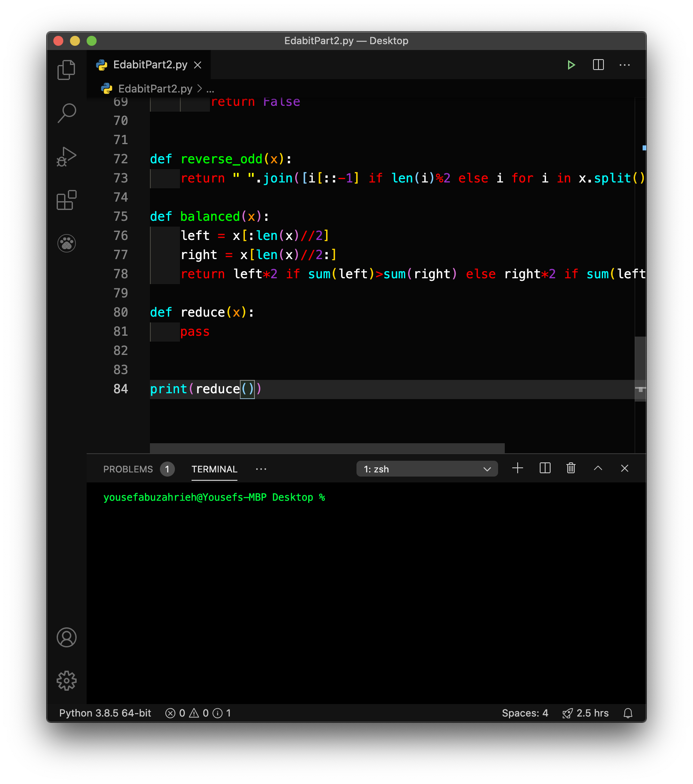Expand the breadcrumb ellipsis for symbols
This screenshot has width=693, height=784.
coord(211,89)
